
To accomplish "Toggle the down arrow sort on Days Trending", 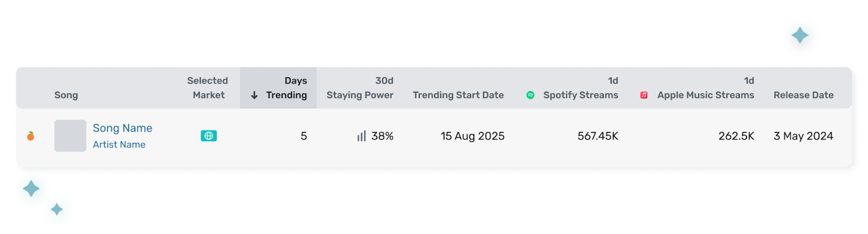I will click(254, 95).
